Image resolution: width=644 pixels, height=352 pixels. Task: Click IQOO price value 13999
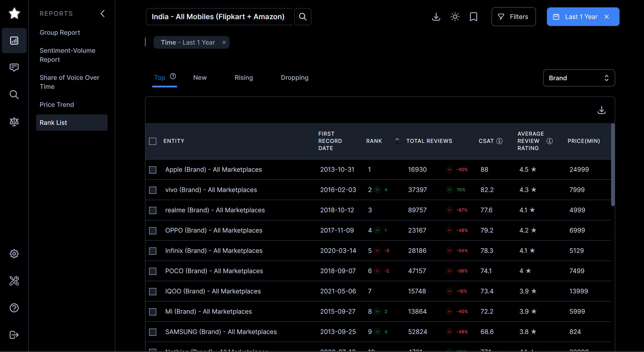pyautogui.click(x=578, y=291)
